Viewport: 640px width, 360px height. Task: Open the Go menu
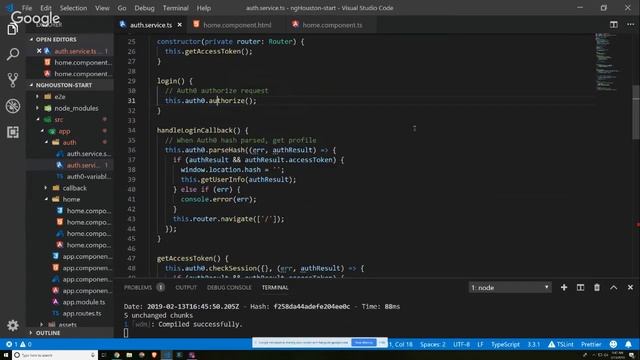pyautogui.click(x=122, y=8)
